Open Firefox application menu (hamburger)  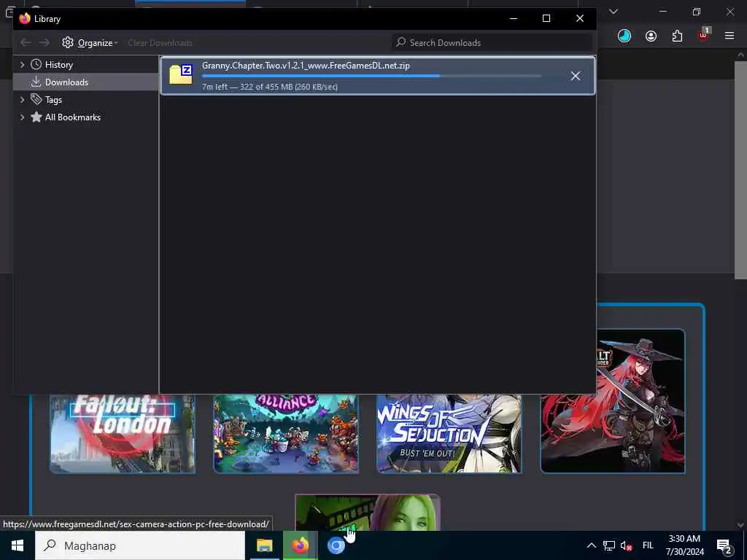point(729,36)
